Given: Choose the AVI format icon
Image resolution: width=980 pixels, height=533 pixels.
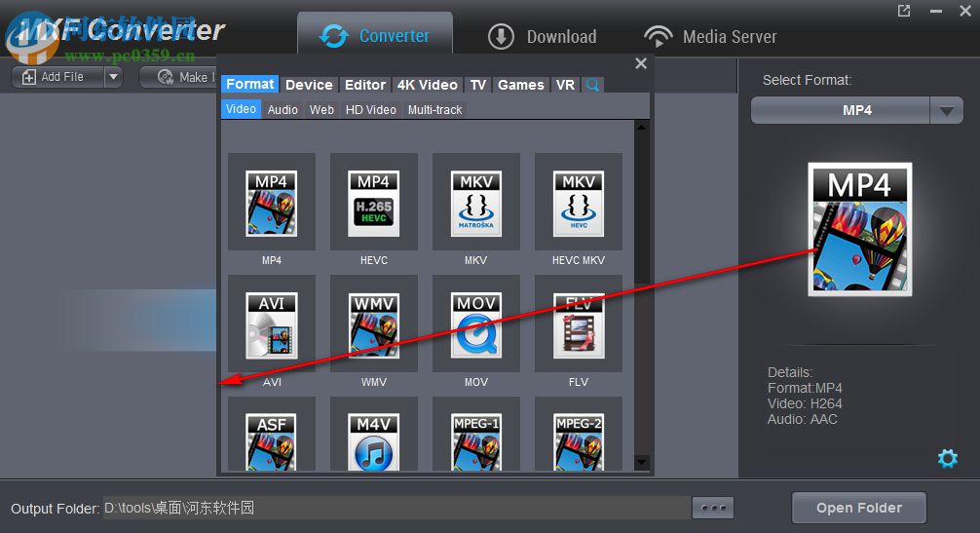Looking at the screenshot, I should click(271, 324).
